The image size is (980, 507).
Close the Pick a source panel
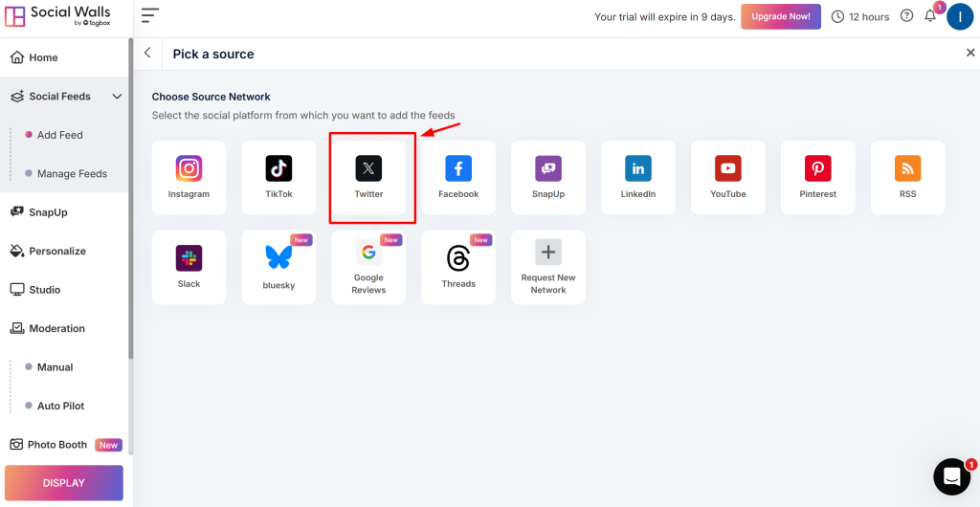[x=970, y=53]
